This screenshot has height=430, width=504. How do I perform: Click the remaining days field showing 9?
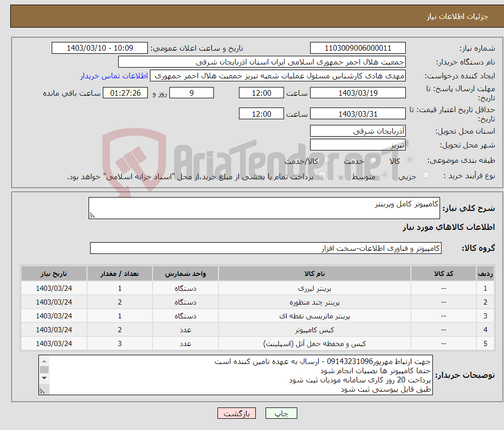191,93
